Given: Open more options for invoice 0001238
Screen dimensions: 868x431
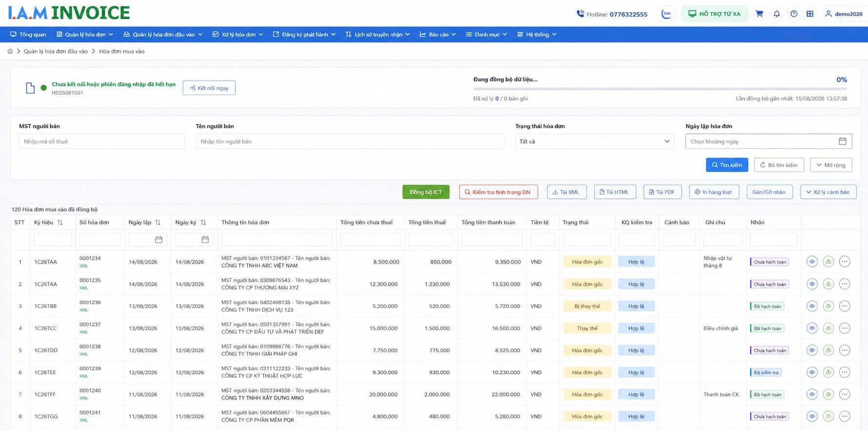Looking at the screenshot, I should 845,350.
